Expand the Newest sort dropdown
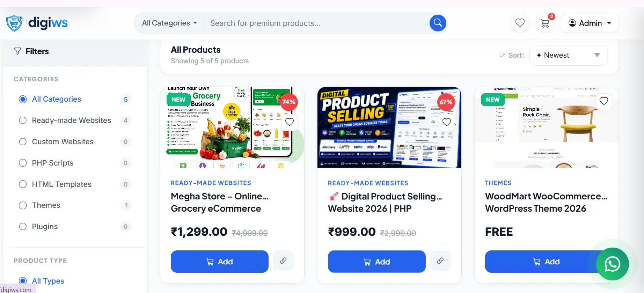Image resolution: width=644 pixels, height=293 pixels. pyautogui.click(x=569, y=55)
